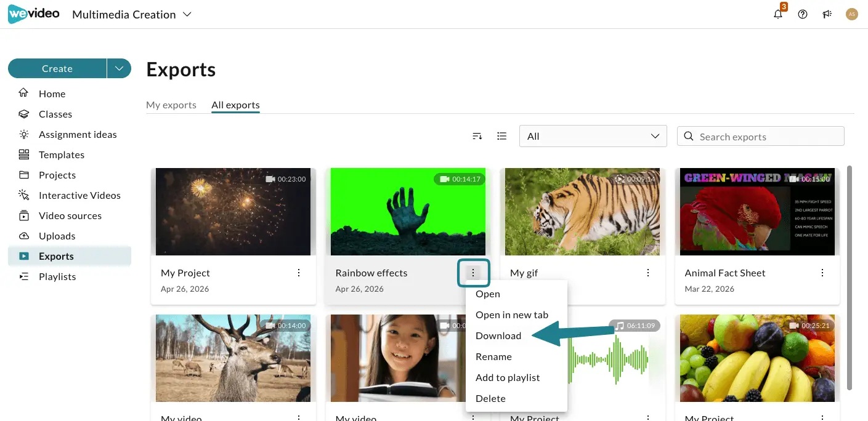Click the Animal Fact Sheet title
The height and width of the screenshot is (421, 868).
pyautogui.click(x=725, y=273)
